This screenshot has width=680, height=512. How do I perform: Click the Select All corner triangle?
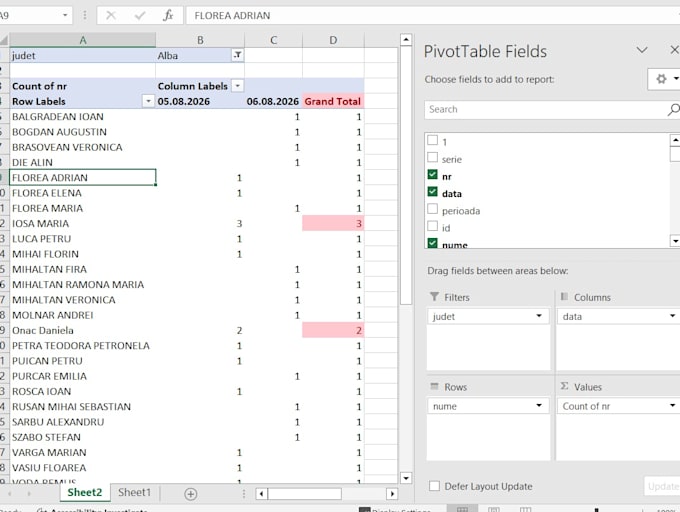pyautogui.click(x=4, y=41)
